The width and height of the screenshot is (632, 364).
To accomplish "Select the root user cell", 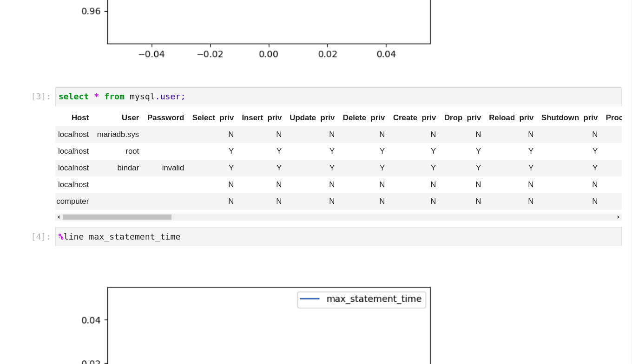I will coord(132,151).
